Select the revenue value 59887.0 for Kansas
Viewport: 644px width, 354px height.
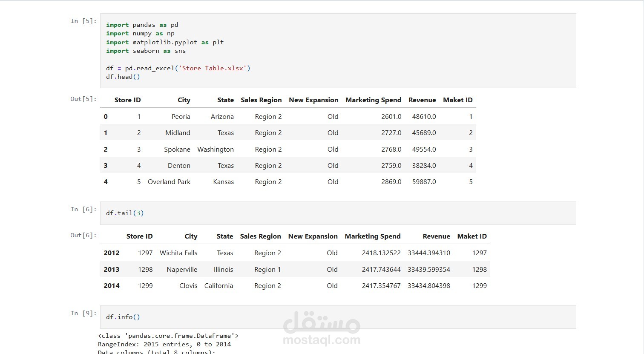(424, 181)
